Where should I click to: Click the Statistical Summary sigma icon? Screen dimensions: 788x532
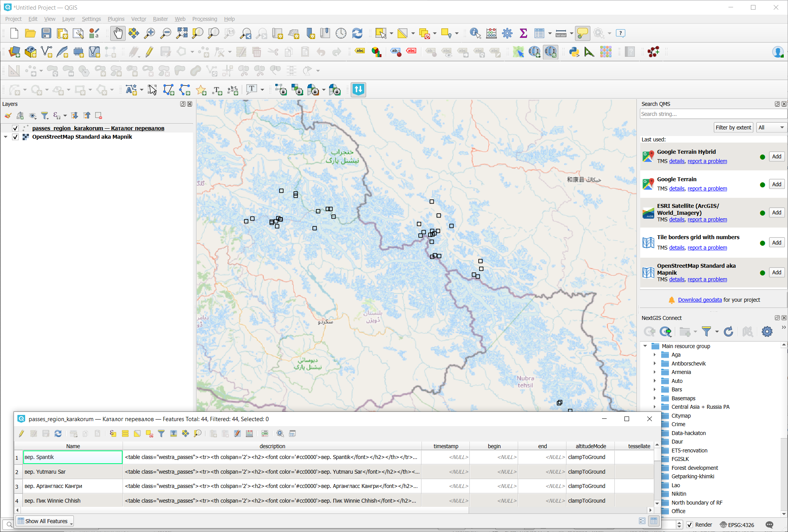(x=524, y=33)
